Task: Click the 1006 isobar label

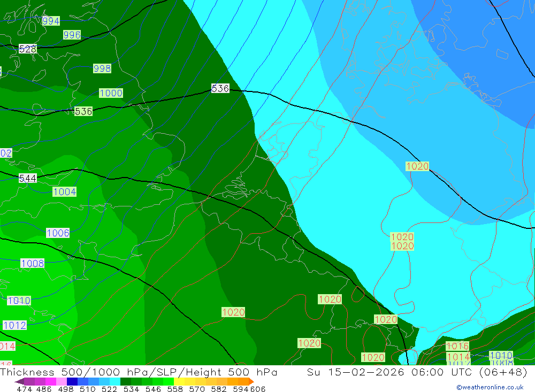Action: pyautogui.click(x=58, y=233)
